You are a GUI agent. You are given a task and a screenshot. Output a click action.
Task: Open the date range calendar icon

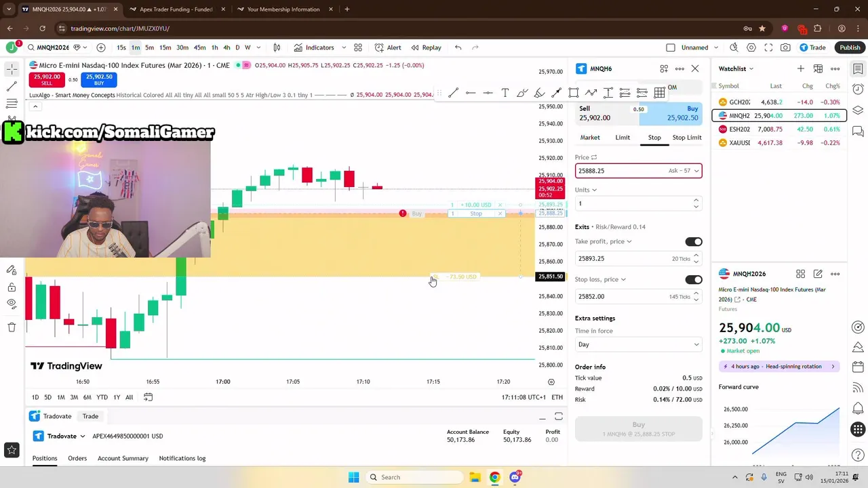pos(148,397)
